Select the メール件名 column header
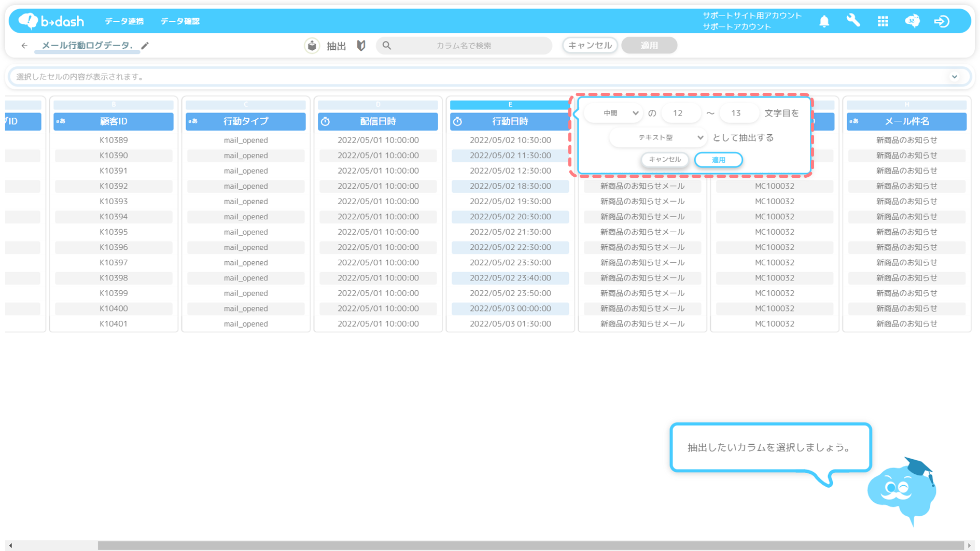The image size is (980, 551). coord(906,121)
